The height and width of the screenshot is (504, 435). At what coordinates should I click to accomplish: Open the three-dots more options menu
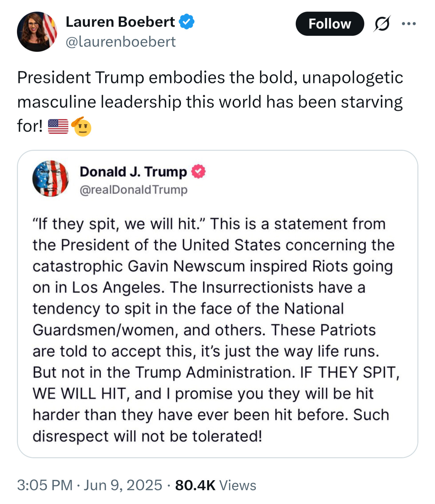click(x=409, y=24)
